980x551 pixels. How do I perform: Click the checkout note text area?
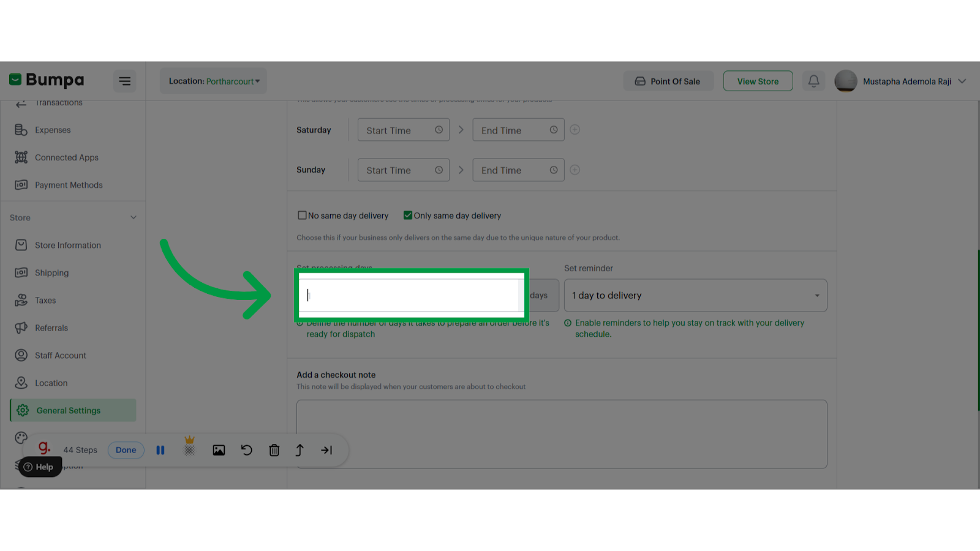point(562,434)
